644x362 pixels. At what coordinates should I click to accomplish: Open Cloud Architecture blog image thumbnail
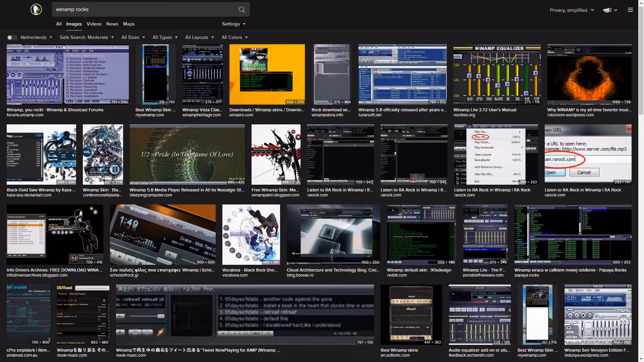pyautogui.click(x=333, y=235)
